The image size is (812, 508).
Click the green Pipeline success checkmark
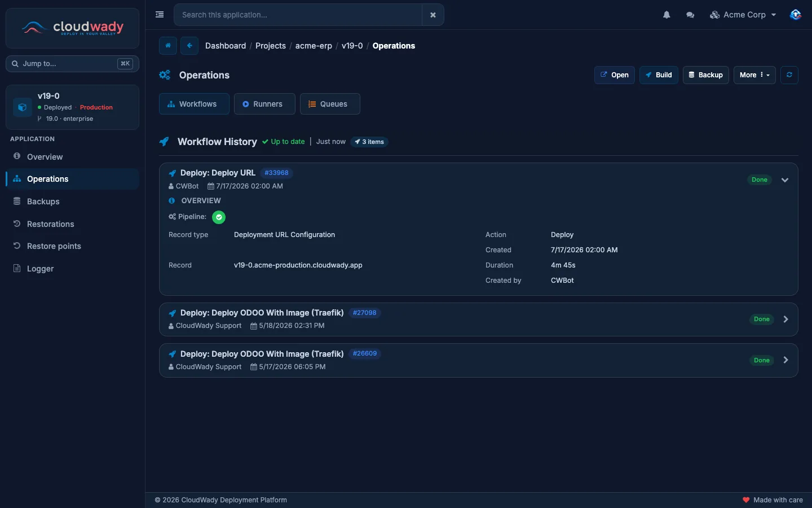pos(219,217)
